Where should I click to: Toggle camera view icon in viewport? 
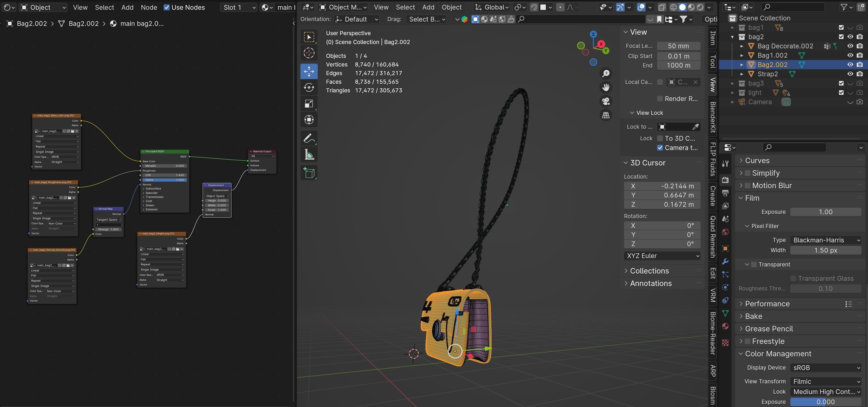point(605,101)
